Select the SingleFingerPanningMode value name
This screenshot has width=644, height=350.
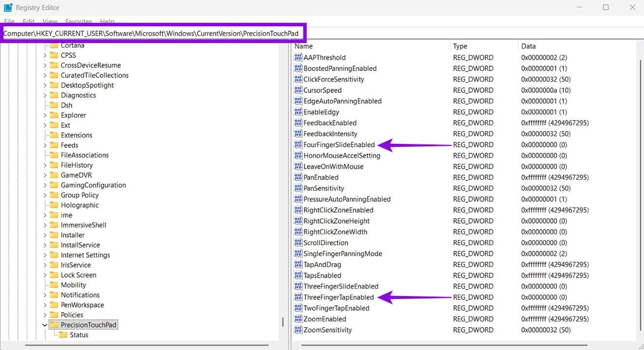[343, 254]
